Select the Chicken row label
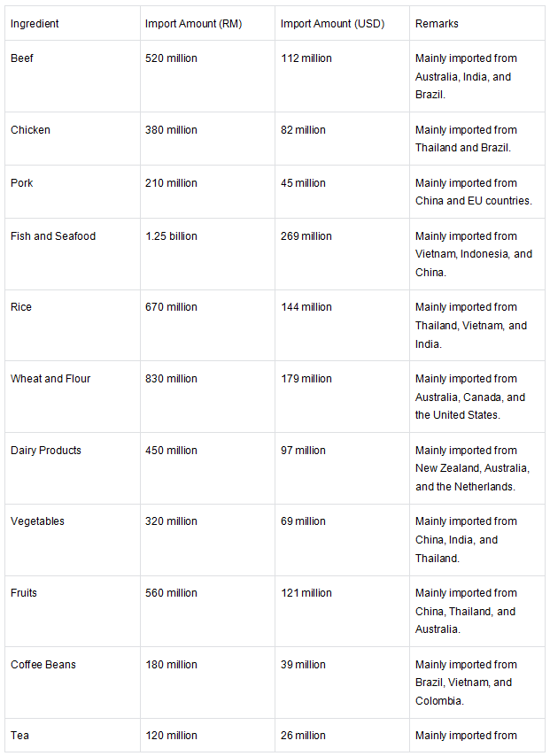The image size is (550, 756). tap(73, 139)
